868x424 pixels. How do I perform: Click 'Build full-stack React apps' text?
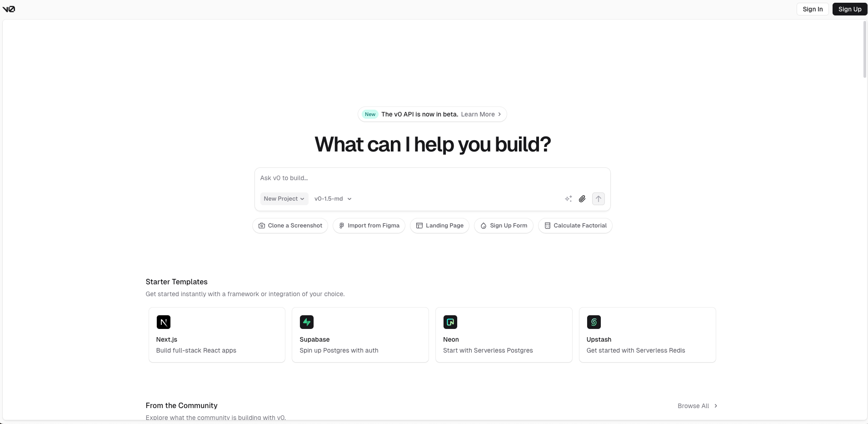click(196, 350)
